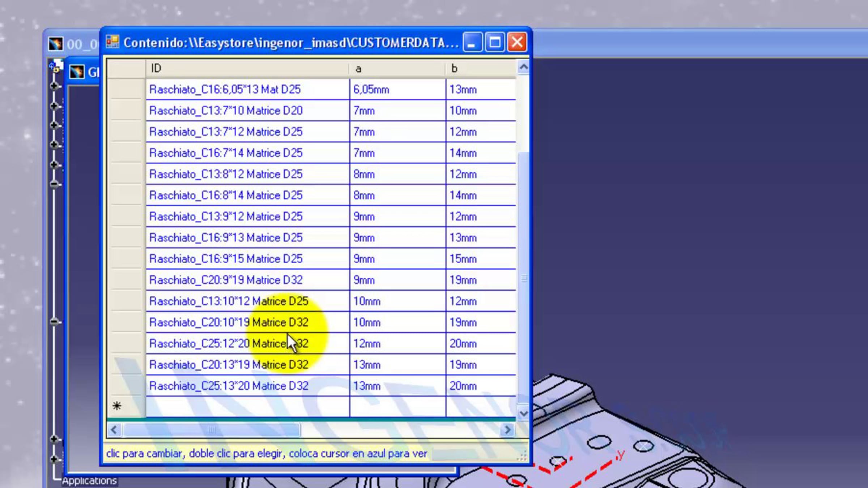This screenshot has height=488, width=868.
Task: Collapse the lower minus node in the tree
Action: pos(54,321)
